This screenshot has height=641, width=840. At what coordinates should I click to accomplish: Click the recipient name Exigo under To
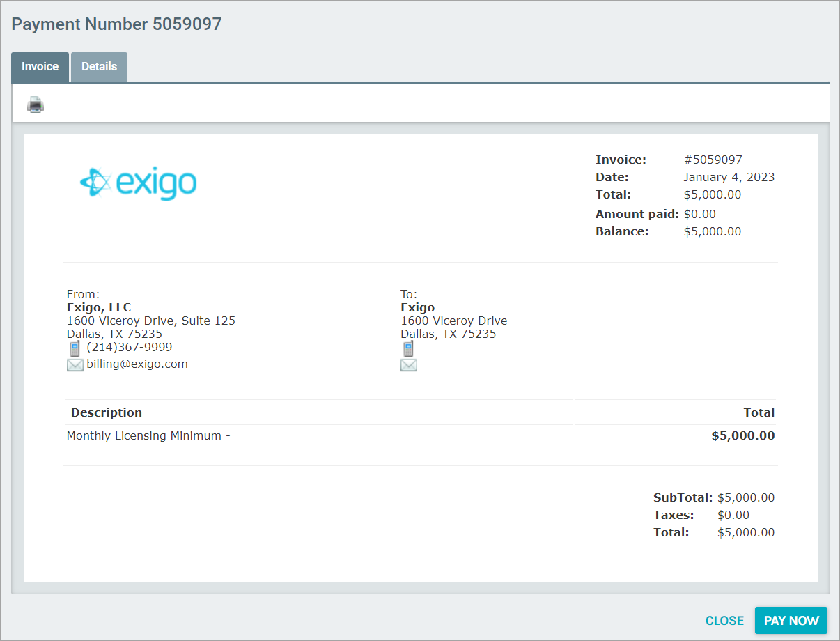tap(418, 308)
